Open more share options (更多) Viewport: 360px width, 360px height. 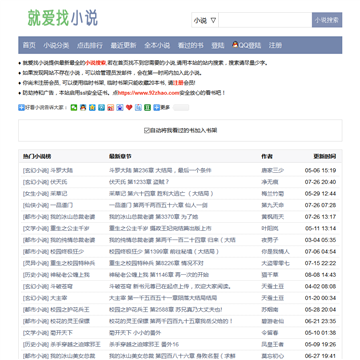coord(162,108)
